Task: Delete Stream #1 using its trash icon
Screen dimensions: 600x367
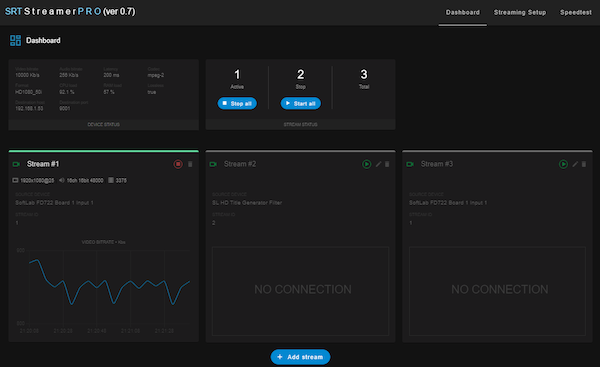Action: (x=190, y=164)
